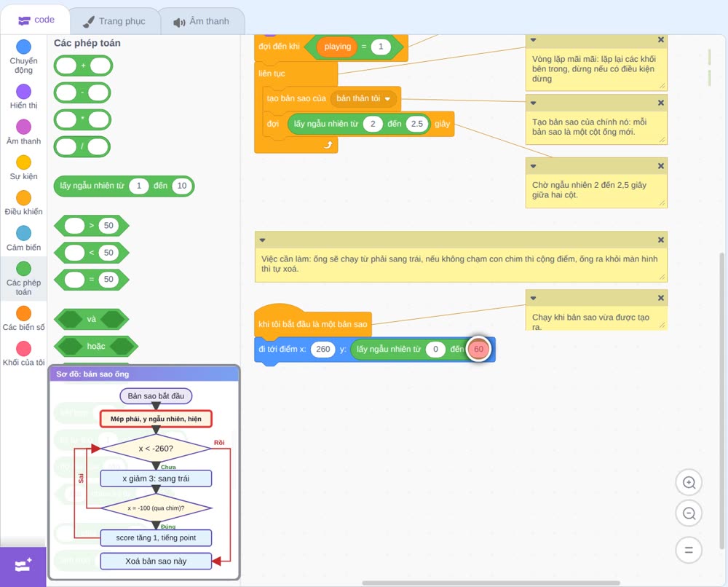Switch to the Trang phục tab
The height and width of the screenshot is (587, 728).
pyautogui.click(x=115, y=21)
